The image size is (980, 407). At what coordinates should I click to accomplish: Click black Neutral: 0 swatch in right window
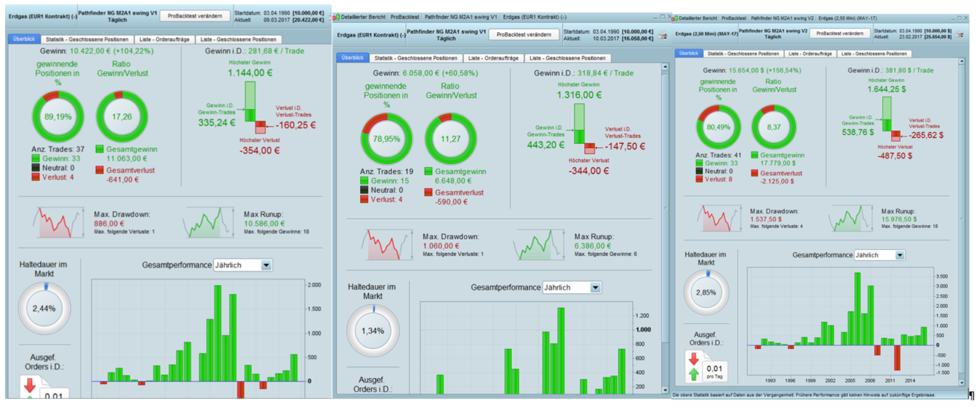coord(699,171)
